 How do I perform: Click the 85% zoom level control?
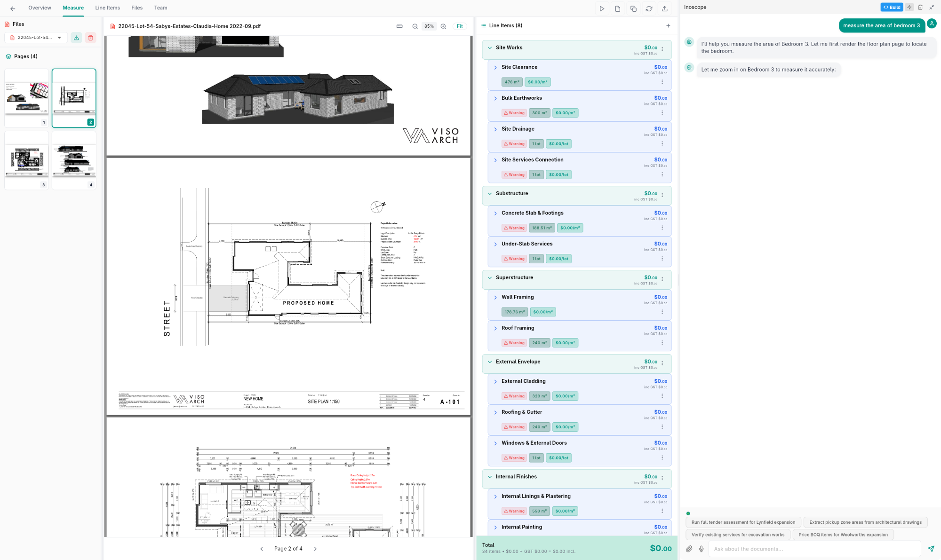click(429, 26)
